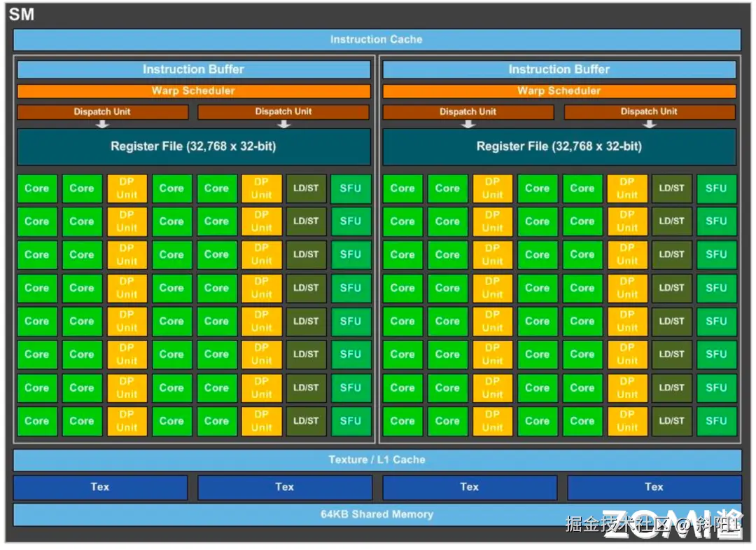
Task: Select bottom-row LD/ST block in right partition
Action: pos(671,421)
